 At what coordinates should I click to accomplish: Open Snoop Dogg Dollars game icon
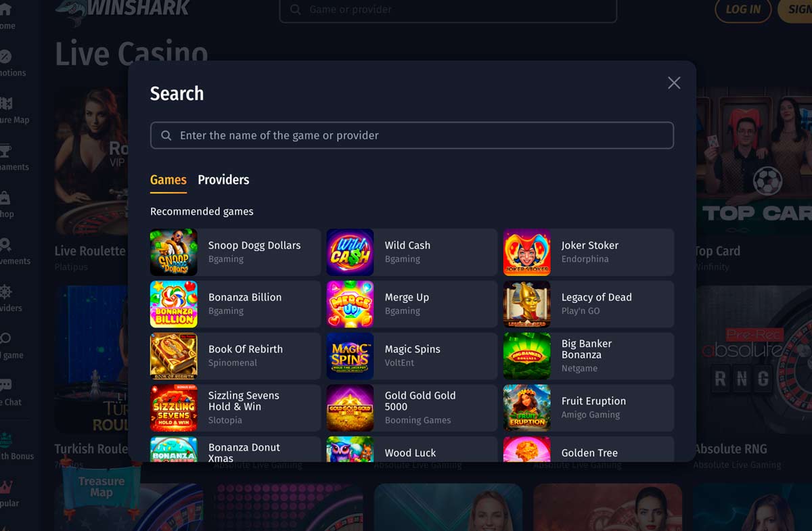pos(174,252)
